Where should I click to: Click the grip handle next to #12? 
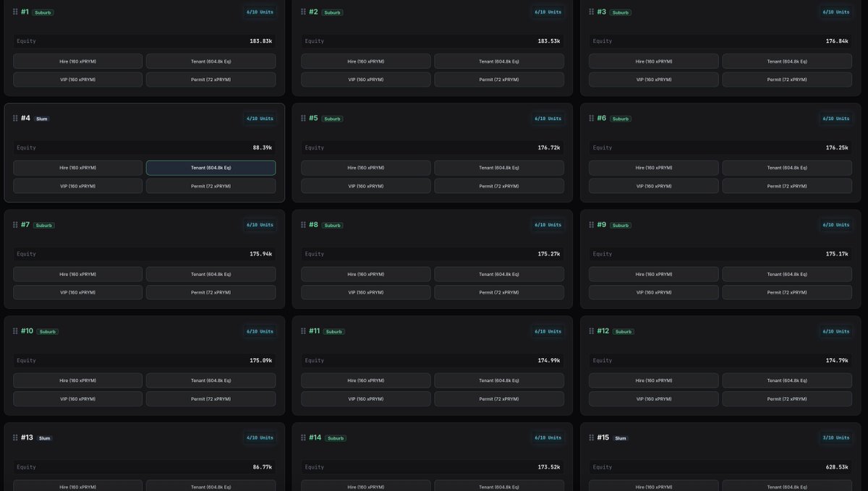point(591,331)
